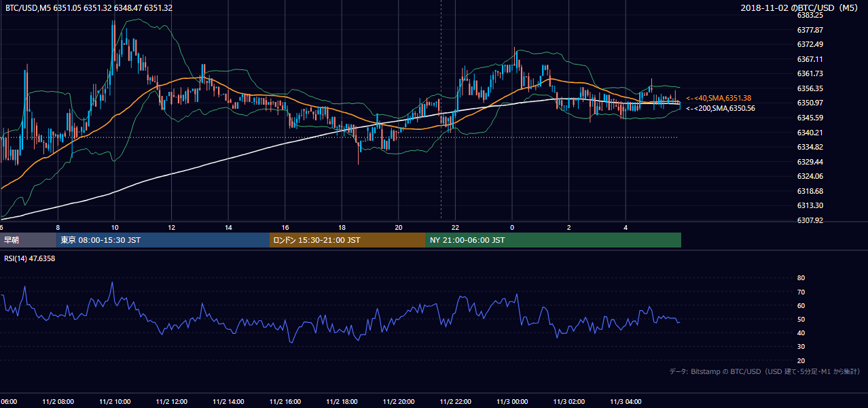Click price axis value 6383.25
The height and width of the screenshot is (408, 868).
(810, 15)
